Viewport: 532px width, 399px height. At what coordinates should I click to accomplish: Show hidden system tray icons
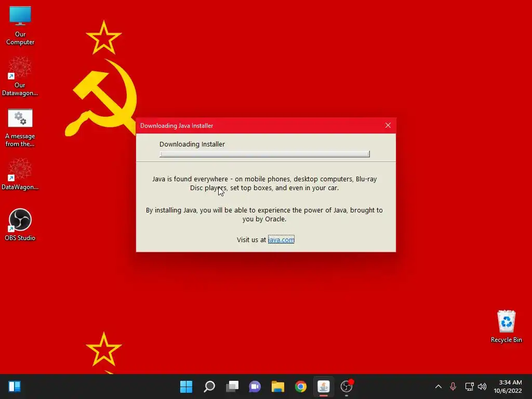coord(438,387)
